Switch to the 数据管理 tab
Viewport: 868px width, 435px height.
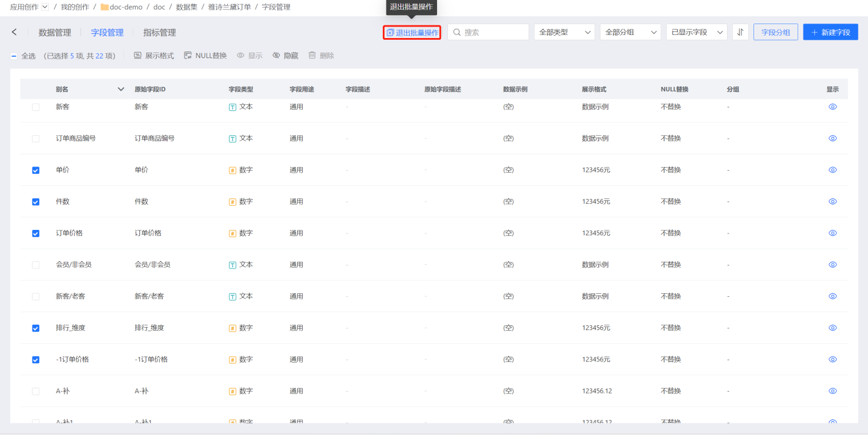point(55,33)
